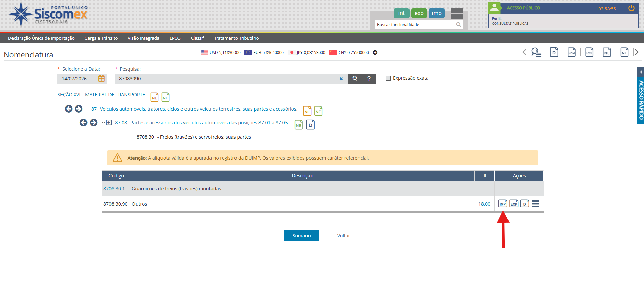
Task: Open chapter 87 Veículos automóveis link
Action: pos(199,109)
